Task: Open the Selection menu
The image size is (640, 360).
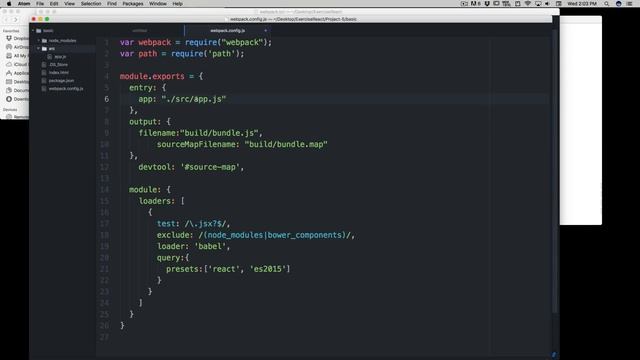Action: tap(91, 4)
